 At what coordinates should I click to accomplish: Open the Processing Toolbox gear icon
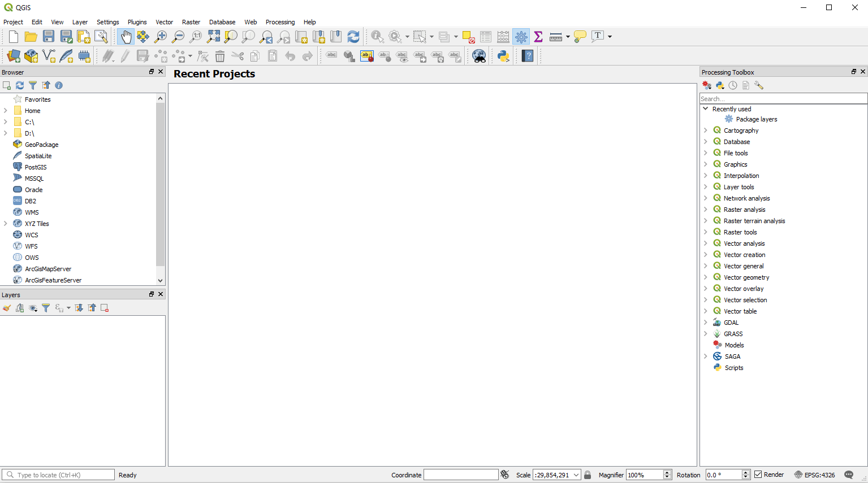[521, 37]
